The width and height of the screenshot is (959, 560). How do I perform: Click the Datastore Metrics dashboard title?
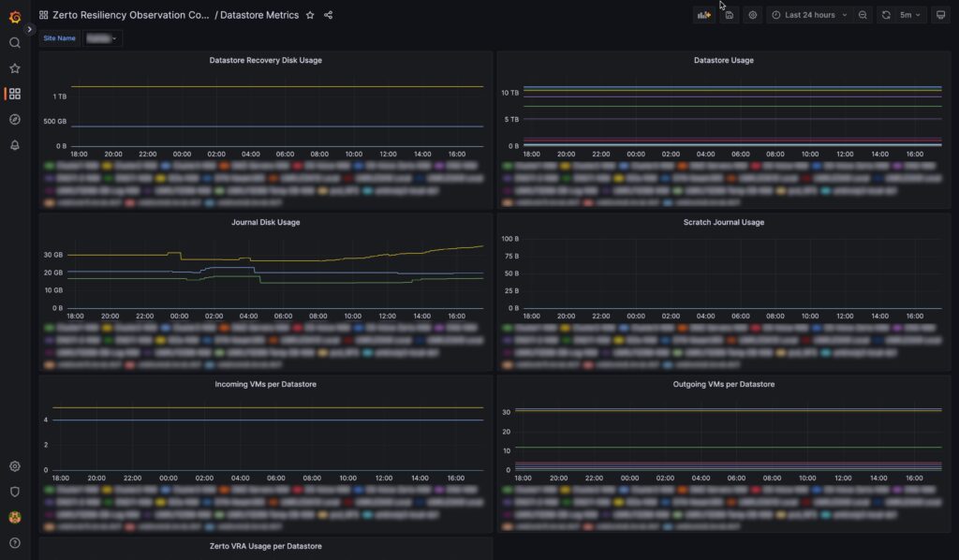tap(259, 15)
